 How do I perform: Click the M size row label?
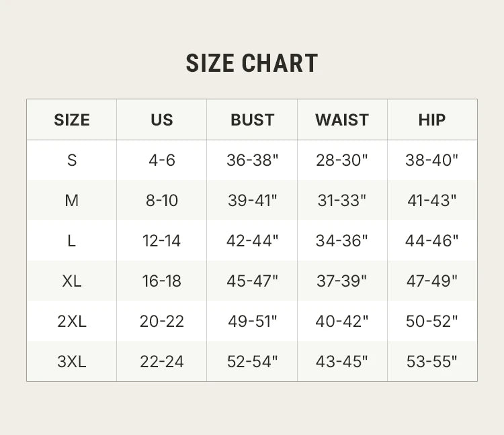72,201
